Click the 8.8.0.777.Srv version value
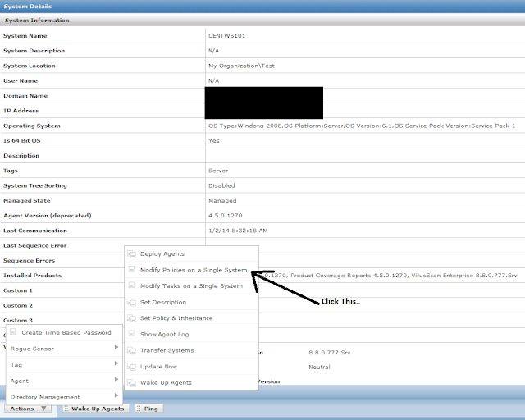Image resolution: width=525 pixels, height=420 pixels. 330,353
